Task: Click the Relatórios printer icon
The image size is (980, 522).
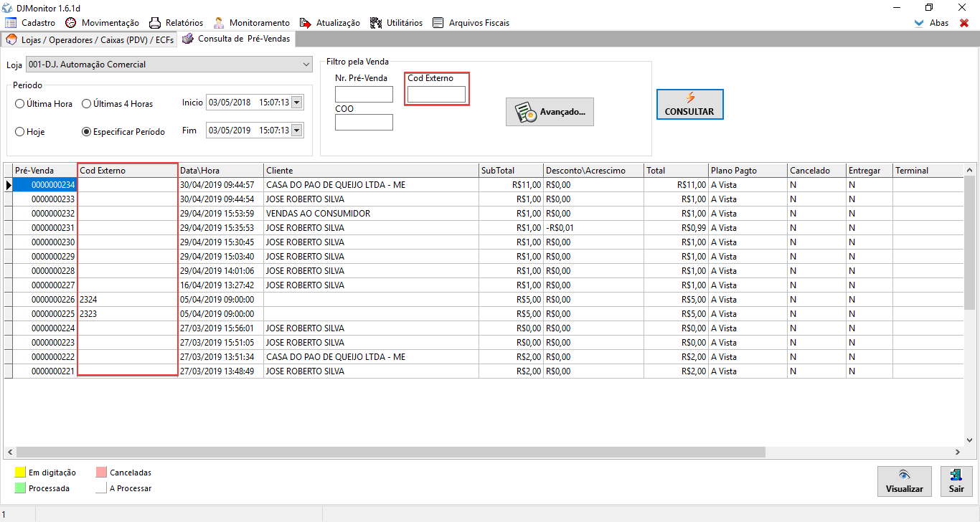Action: click(155, 23)
